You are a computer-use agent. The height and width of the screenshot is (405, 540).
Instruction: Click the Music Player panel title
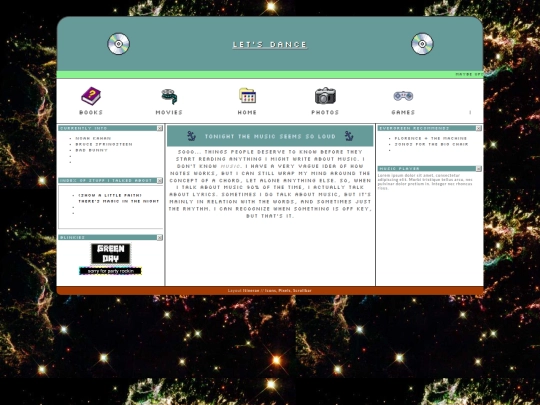click(399, 168)
